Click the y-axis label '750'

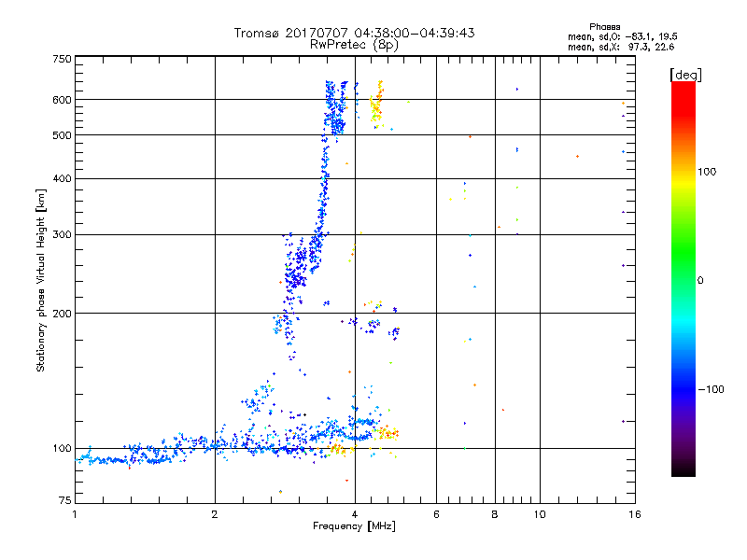pos(62,59)
